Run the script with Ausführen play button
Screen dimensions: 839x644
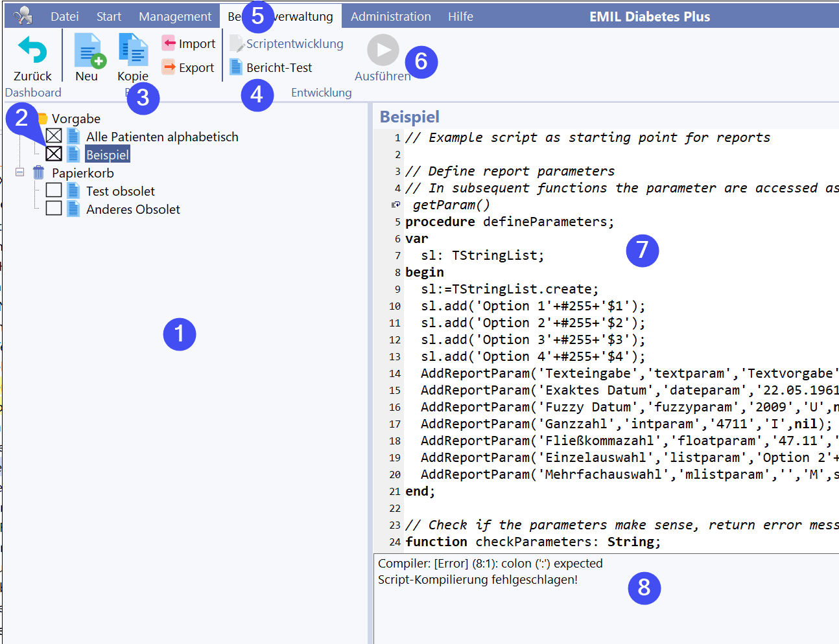[383, 51]
